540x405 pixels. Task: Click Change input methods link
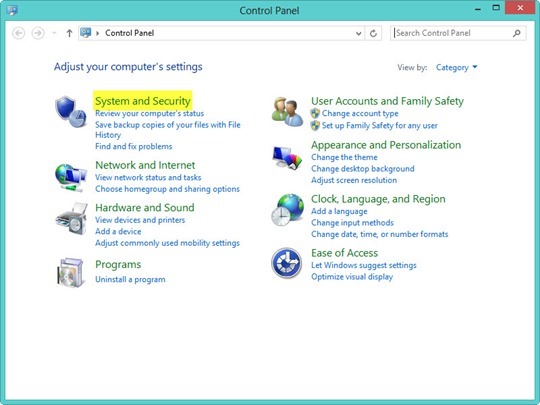[352, 223]
